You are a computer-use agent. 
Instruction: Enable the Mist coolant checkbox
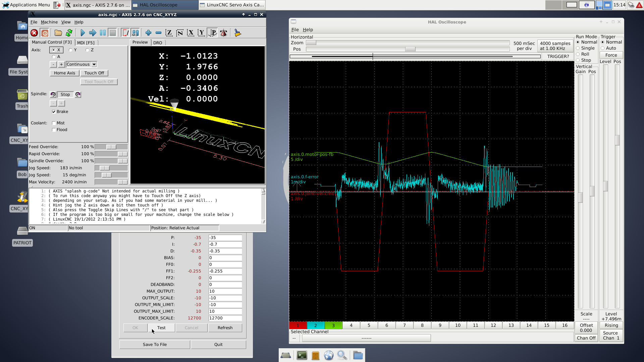pos(54,123)
